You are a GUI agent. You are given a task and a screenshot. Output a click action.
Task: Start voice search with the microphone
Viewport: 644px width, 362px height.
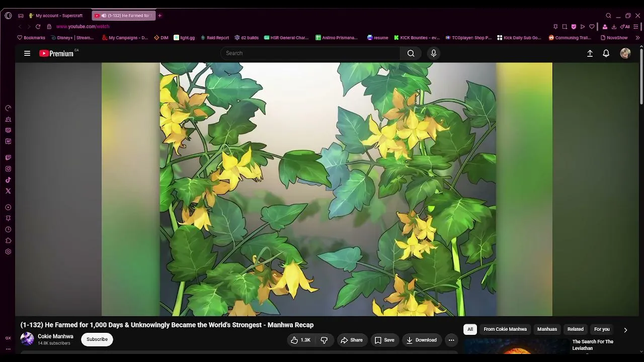click(x=434, y=53)
